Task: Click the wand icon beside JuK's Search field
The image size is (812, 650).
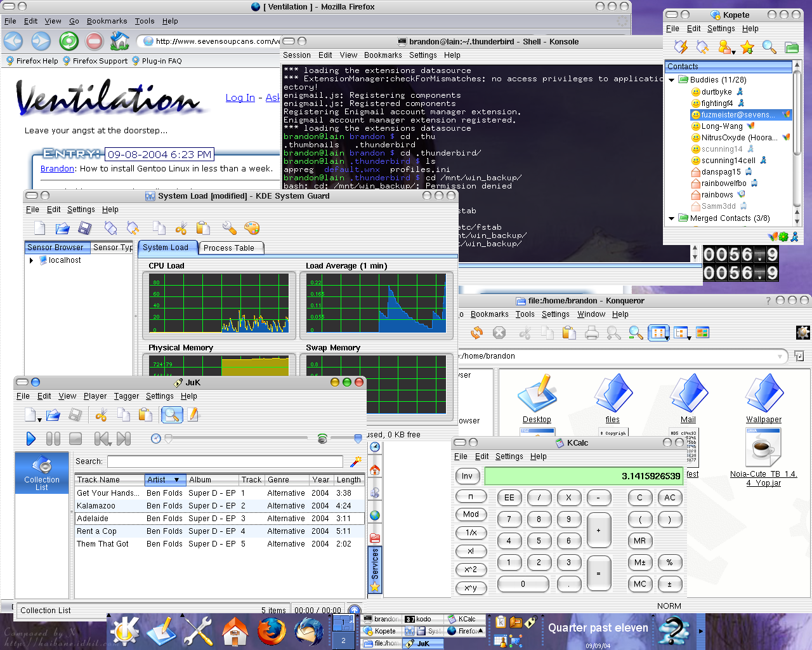Action: tap(356, 461)
